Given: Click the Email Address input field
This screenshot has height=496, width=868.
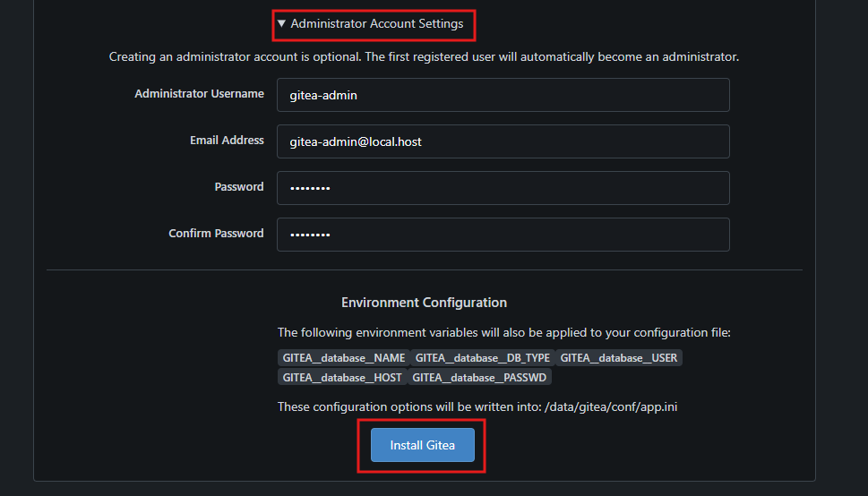Looking at the screenshot, I should (x=503, y=141).
